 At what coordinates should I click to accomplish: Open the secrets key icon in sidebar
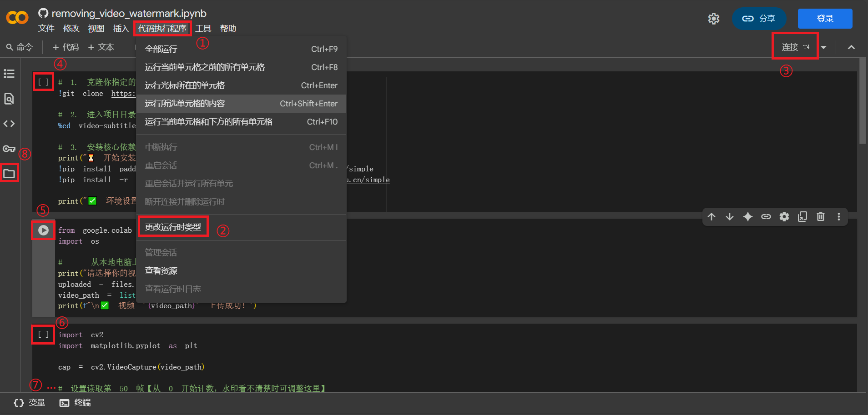click(9, 149)
